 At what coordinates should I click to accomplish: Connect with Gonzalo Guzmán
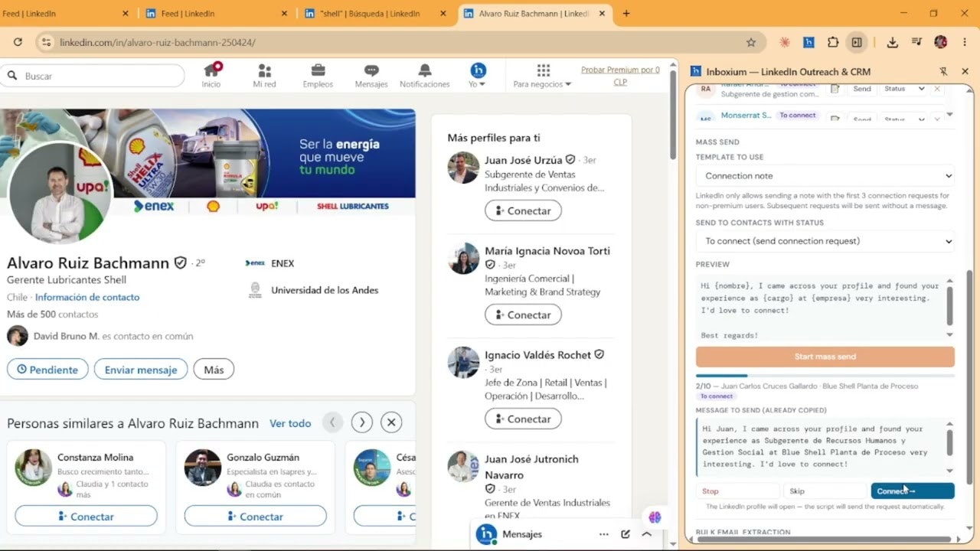pos(256,517)
